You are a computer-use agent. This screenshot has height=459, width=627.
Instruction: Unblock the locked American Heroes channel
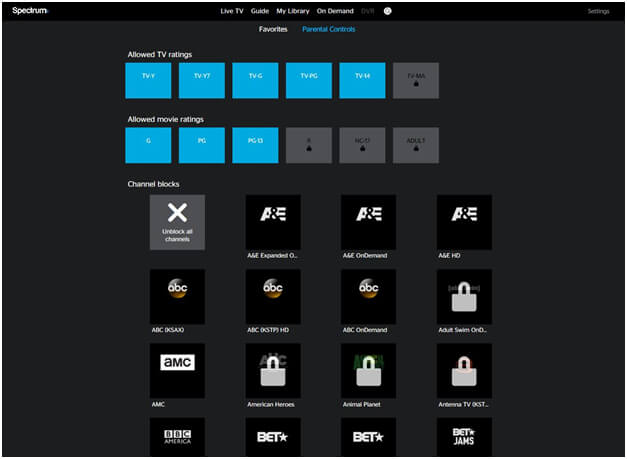[x=273, y=371]
